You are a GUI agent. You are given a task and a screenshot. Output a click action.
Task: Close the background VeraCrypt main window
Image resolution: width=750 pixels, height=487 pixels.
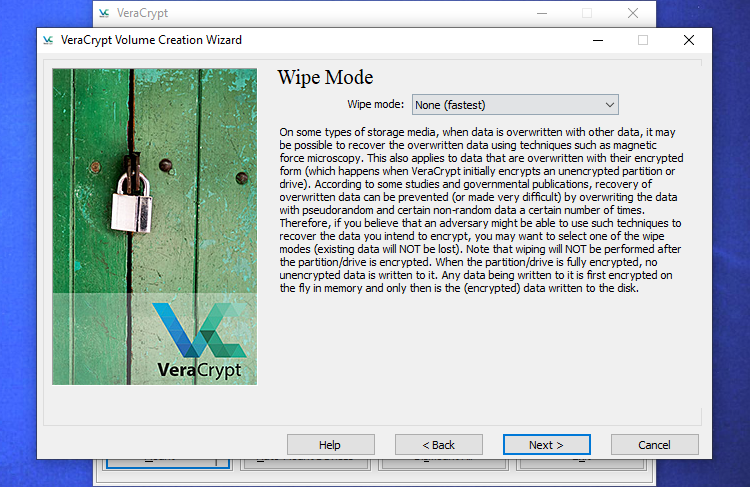[x=632, y=14]
